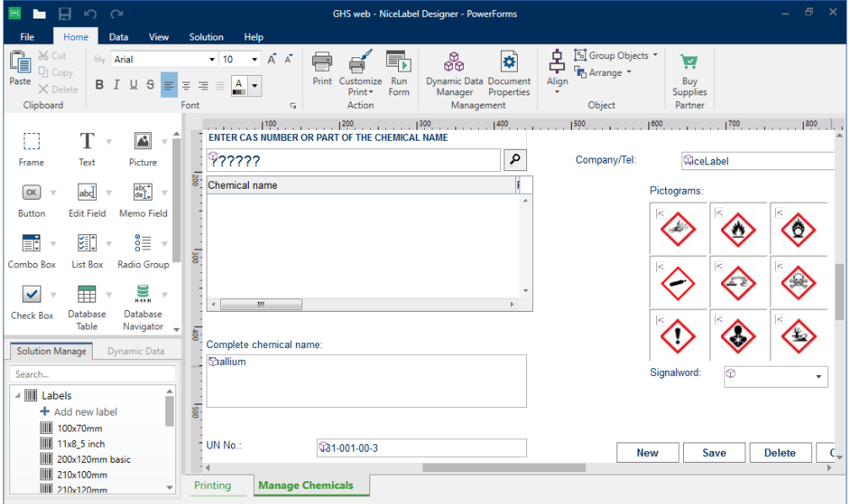
Task: Redo action in title bar
Action: pos(116,13)
